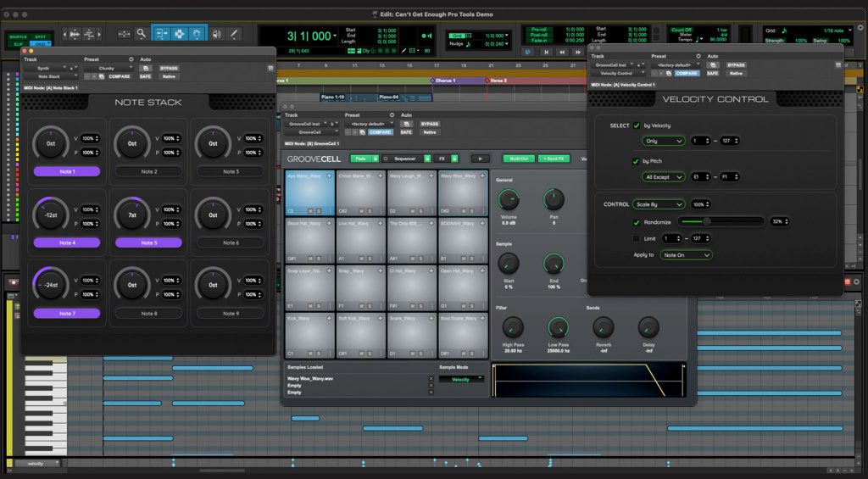Click the Count Off button
The width and height of the screenshot is (868, 479).
pyautogui.click(x=682, y=30)
